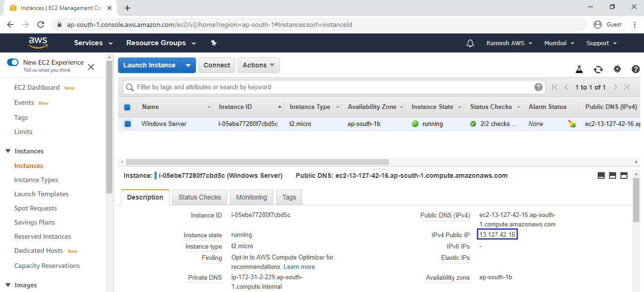Open Savings Plans in sidebar

pyautogui.click(x=34, y=222)
